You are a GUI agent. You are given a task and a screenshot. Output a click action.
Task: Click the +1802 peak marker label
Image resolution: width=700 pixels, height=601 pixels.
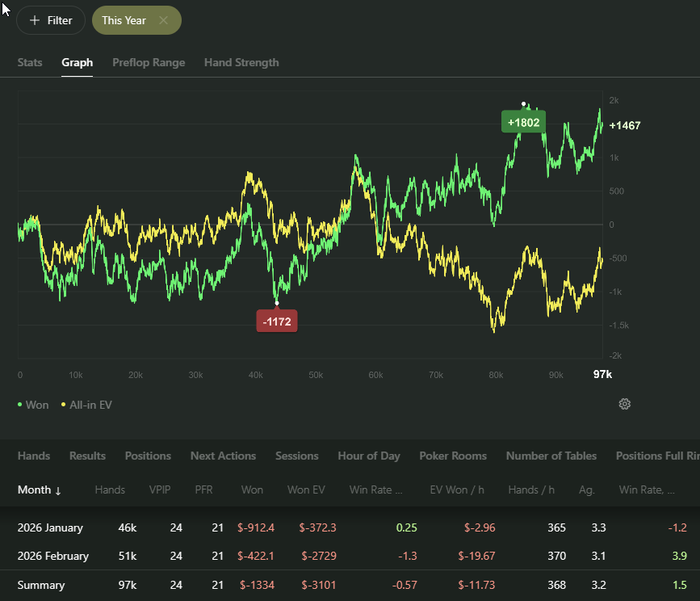[523, 122]
